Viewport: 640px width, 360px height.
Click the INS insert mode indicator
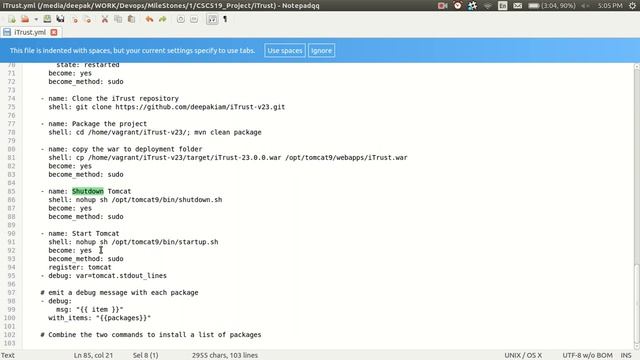point(626,356)
